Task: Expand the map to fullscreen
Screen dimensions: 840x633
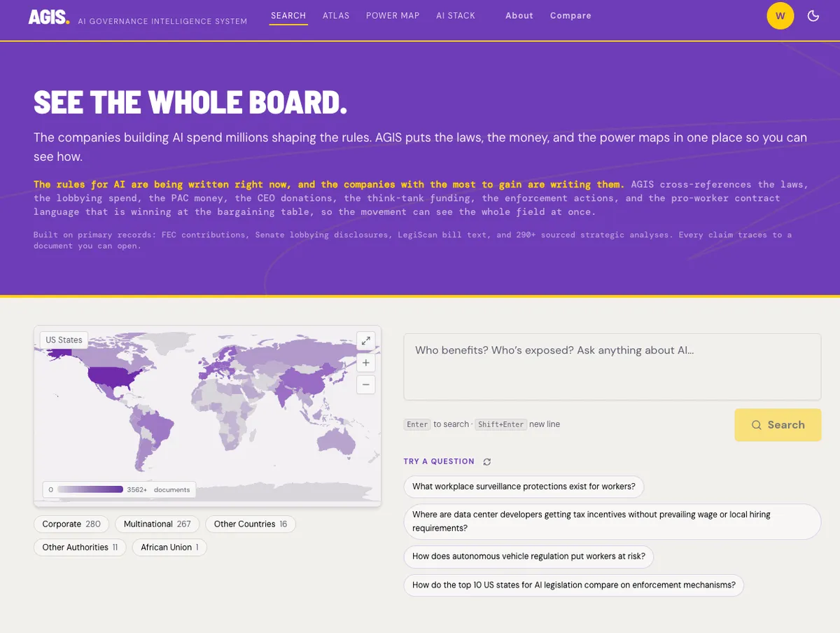Action: (x=365, y=341)
